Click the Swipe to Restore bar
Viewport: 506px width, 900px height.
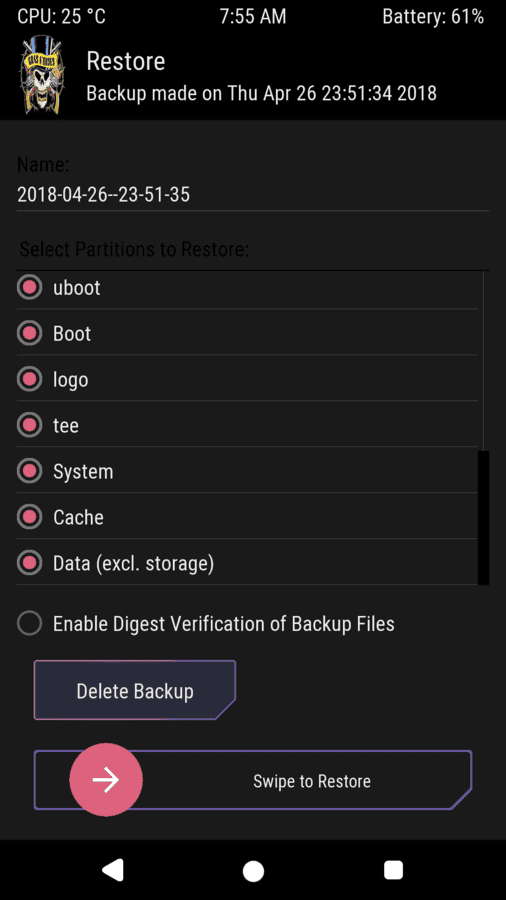click(x=253, y=780)
